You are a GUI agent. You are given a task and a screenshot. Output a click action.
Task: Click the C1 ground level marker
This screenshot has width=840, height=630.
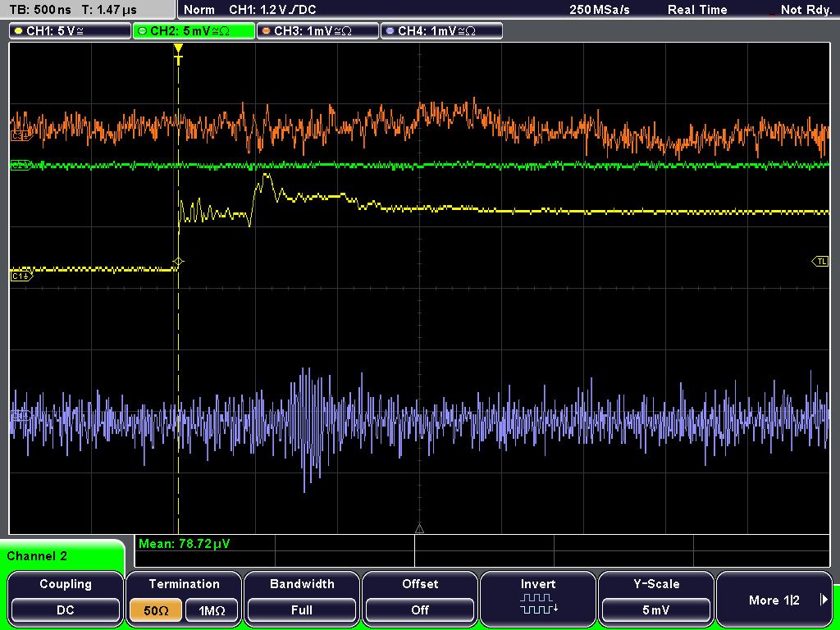coord(21,276)
